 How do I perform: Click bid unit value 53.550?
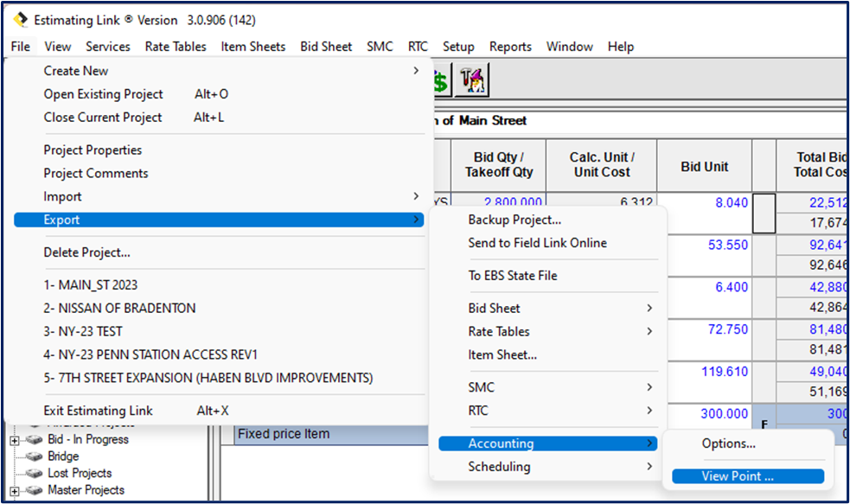727,245
